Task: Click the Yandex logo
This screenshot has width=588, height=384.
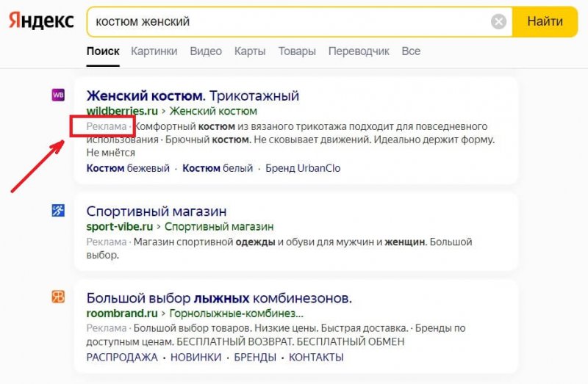Action: 41,21
